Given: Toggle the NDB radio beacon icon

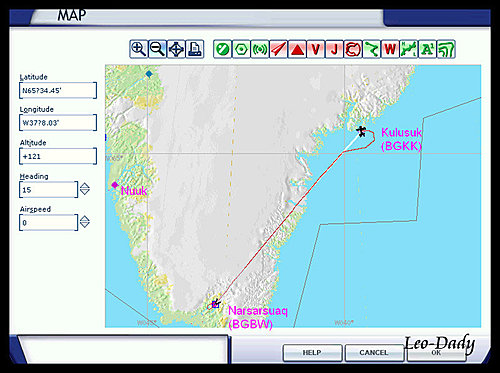Looking at the screenshot, I should click(260, 49).
